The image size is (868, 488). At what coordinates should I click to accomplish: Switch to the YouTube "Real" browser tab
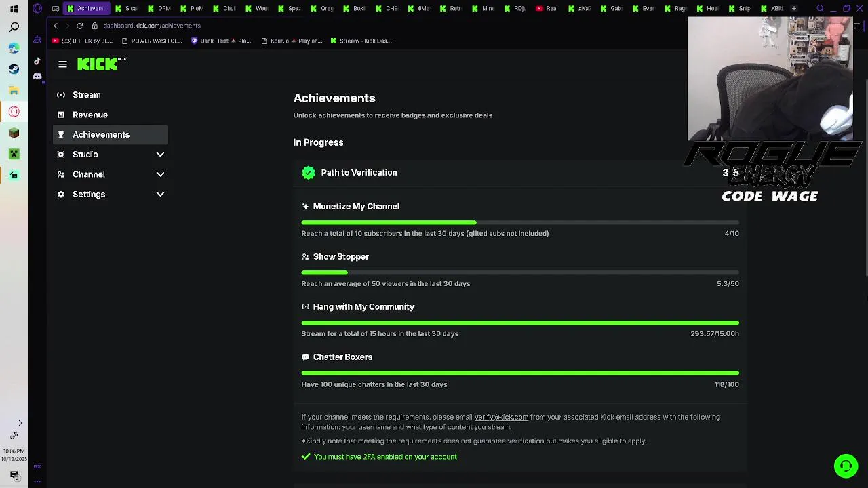click(x=547, y=8)
